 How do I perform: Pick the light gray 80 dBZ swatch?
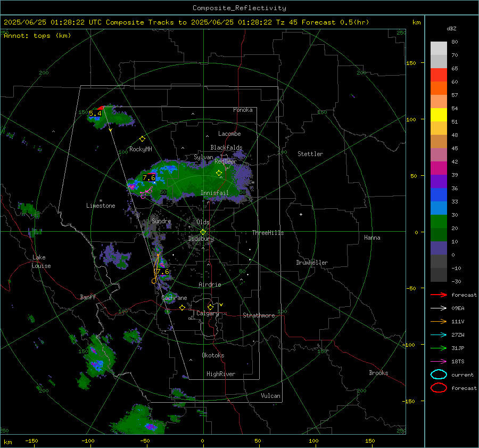click(x=439, y=48)
